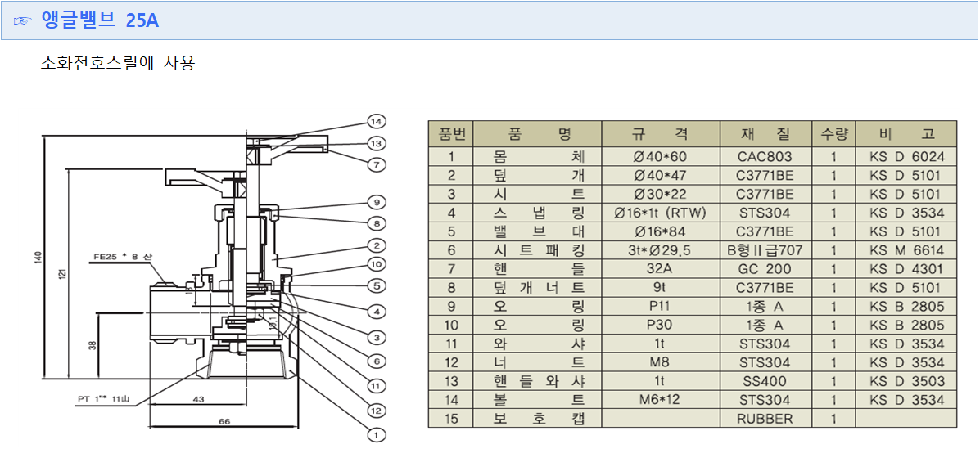Select the 'Ø40*60' spec cell
The width and height of the screenshot is (980, 476).
[661, 157]
